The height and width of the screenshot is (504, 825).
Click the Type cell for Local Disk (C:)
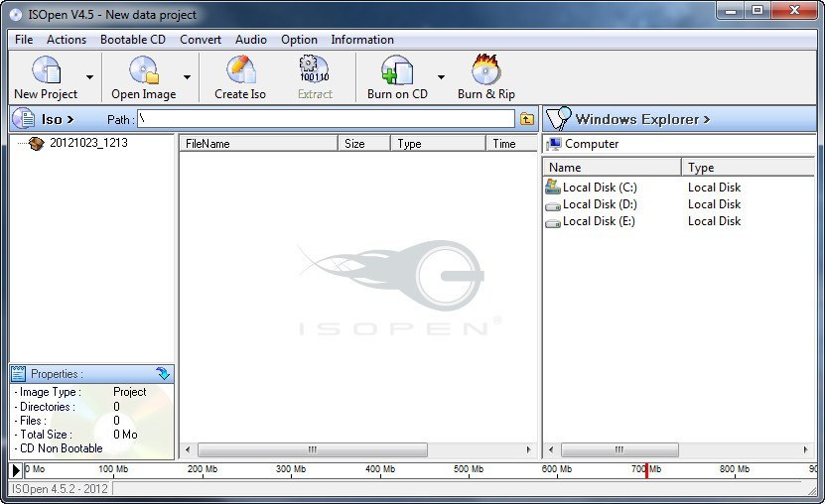tap(714, 188)
